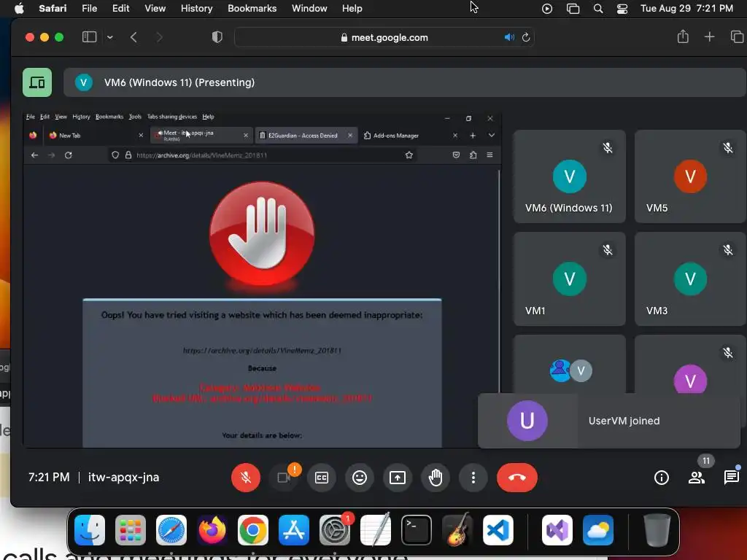Reload the Safari page

(x=526, y=37)
